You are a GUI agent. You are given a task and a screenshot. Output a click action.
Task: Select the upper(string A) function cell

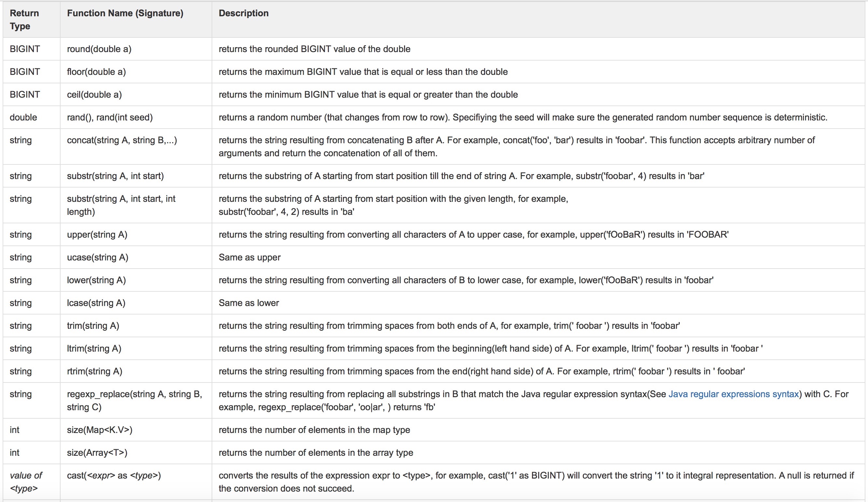tap(97, 234)
